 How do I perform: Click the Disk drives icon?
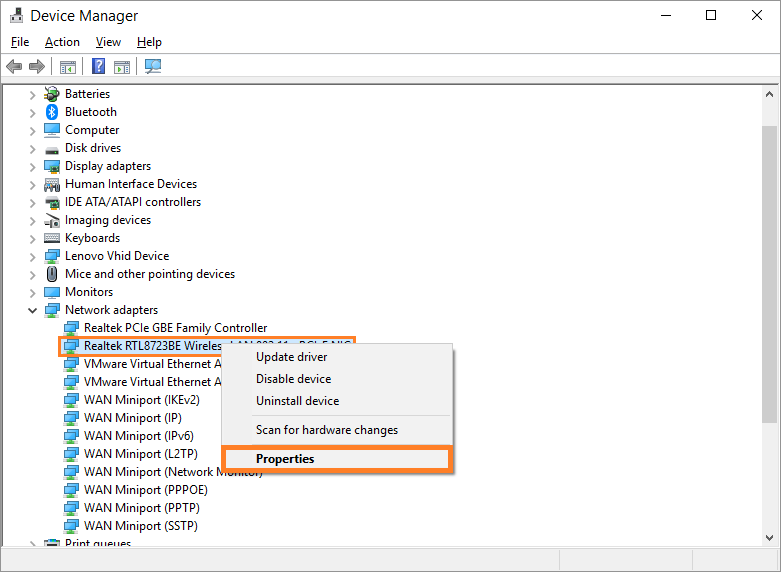point(52,149)
